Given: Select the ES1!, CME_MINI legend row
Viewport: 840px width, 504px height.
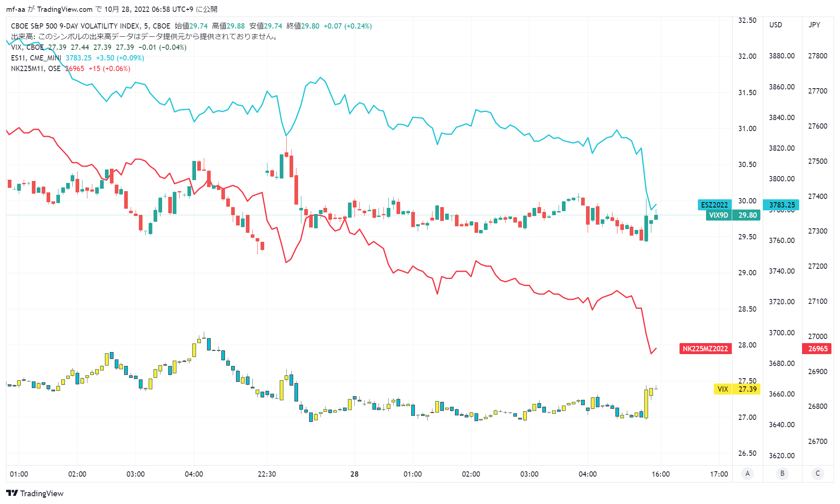Looking at the screenshot, I should pos(78,58).
